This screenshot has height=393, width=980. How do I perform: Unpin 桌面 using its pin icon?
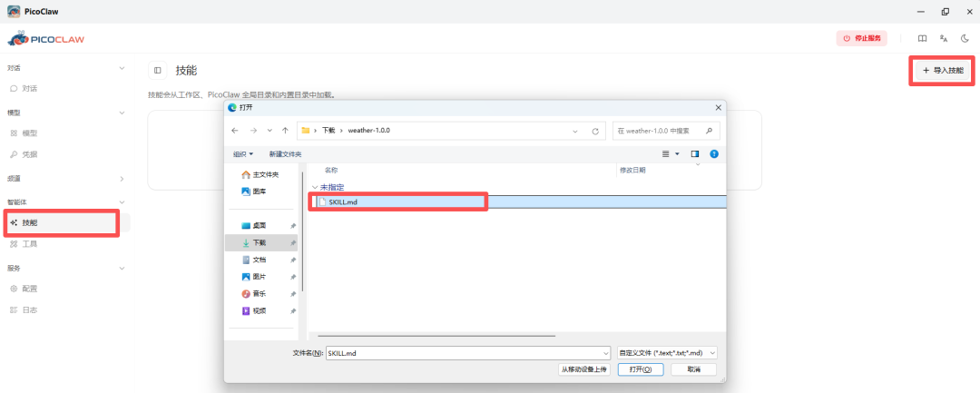click(293, 226)
